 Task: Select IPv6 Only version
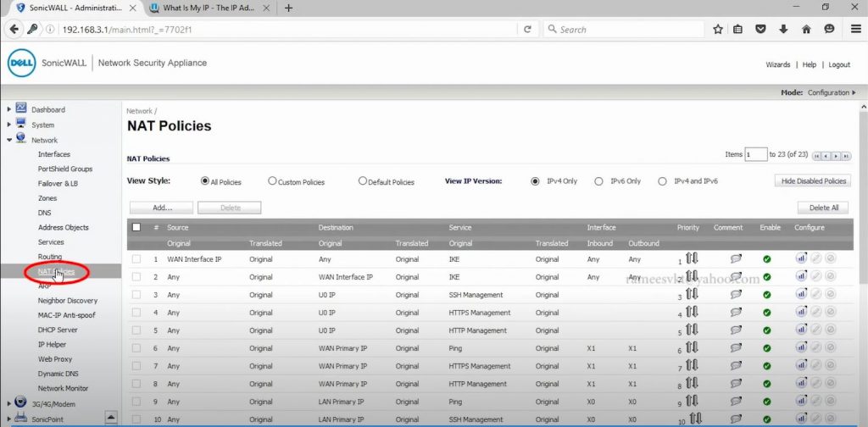pyautogui.click(x=598, y=180)
